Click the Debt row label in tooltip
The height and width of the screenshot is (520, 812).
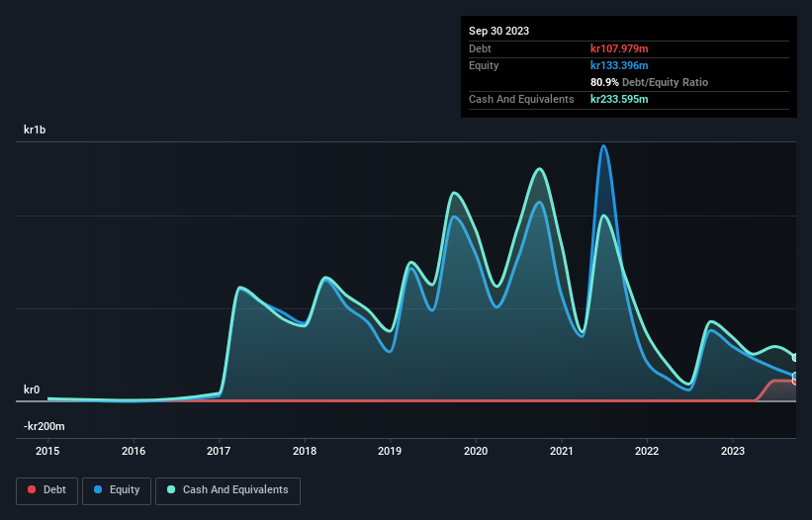point(480,48)
